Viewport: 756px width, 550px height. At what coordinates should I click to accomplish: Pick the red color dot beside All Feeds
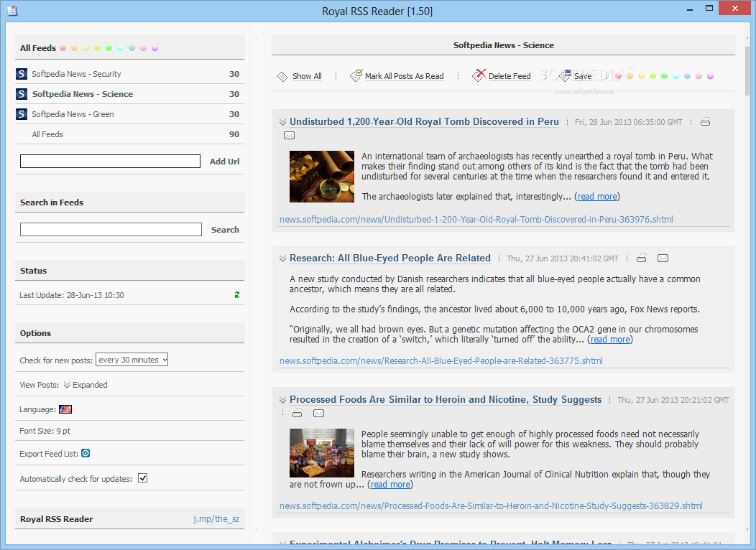click(63, 48)
